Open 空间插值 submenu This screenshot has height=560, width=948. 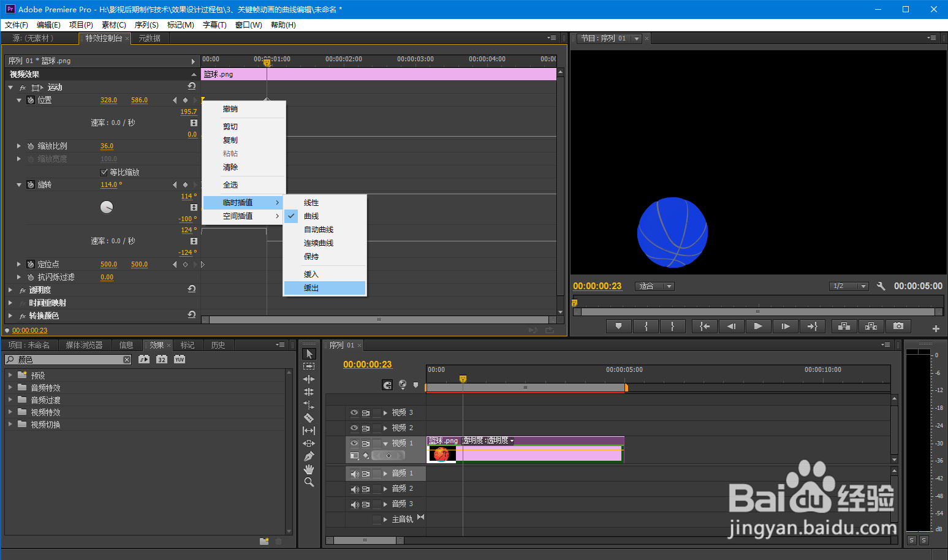(243, 216)
